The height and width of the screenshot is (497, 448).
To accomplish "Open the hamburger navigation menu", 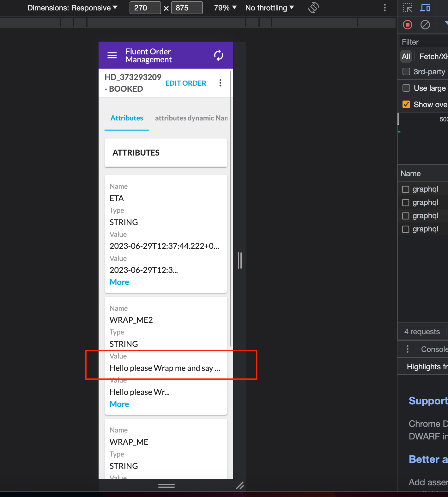I will (x=112, y=56).
